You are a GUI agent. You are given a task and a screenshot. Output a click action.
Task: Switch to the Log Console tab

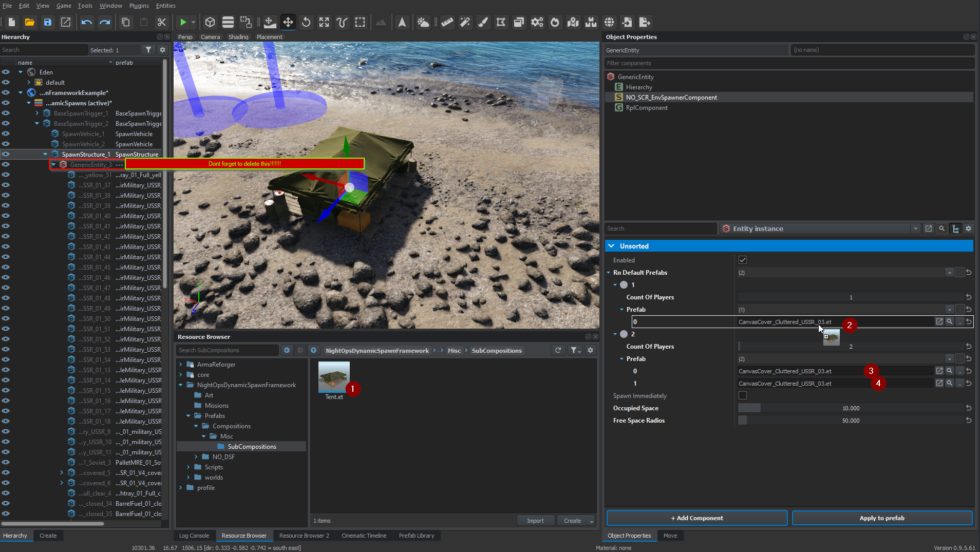point(194,536)
